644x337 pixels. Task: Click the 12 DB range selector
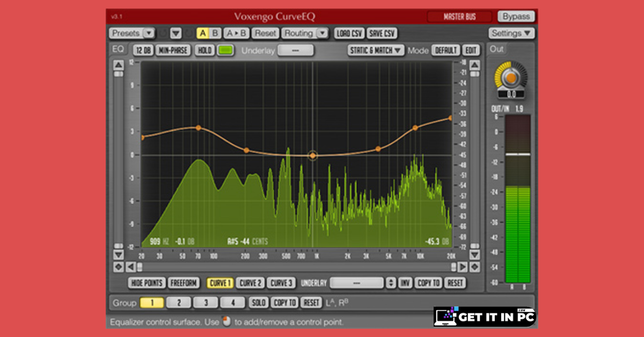click(x=143, y=50)
